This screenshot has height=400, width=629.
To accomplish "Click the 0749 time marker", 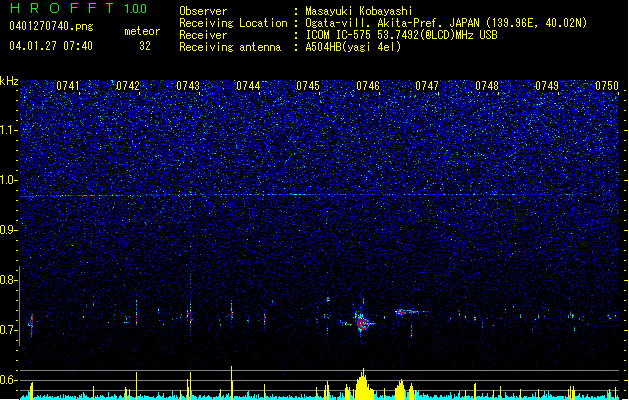I will coord(547,86).
